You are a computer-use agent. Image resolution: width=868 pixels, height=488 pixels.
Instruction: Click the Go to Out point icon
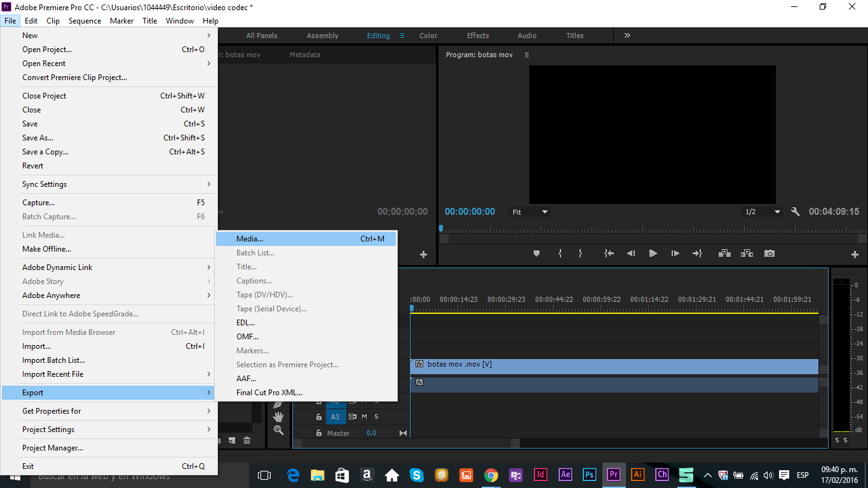(697, 253)
